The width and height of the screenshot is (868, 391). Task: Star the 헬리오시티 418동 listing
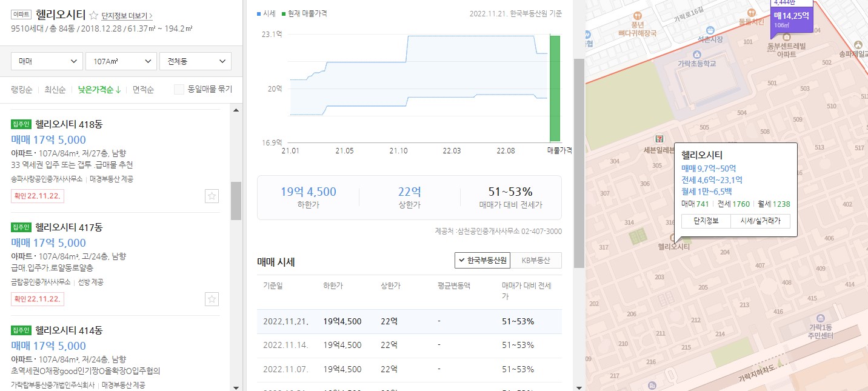[x=212, y=196]
